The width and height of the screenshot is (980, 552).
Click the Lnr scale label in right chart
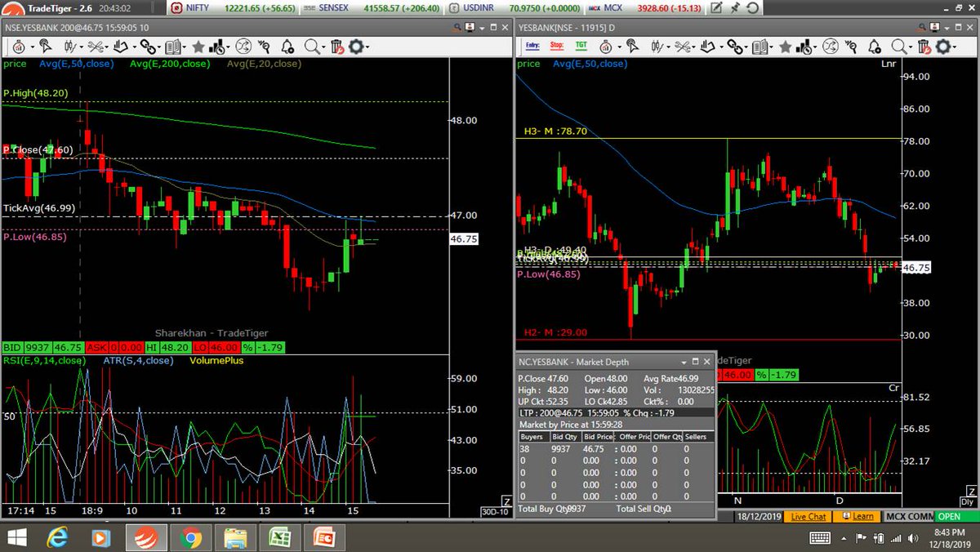889,64
